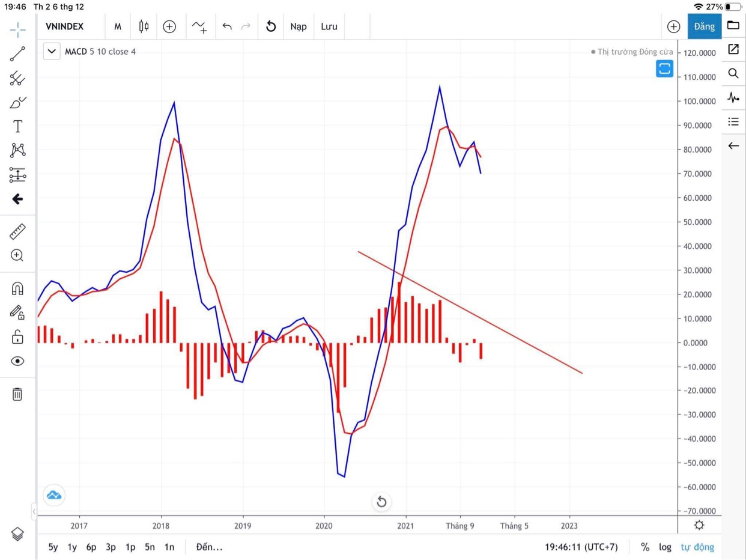
Task: Select the 1y time range
Action: coord(72,547)
